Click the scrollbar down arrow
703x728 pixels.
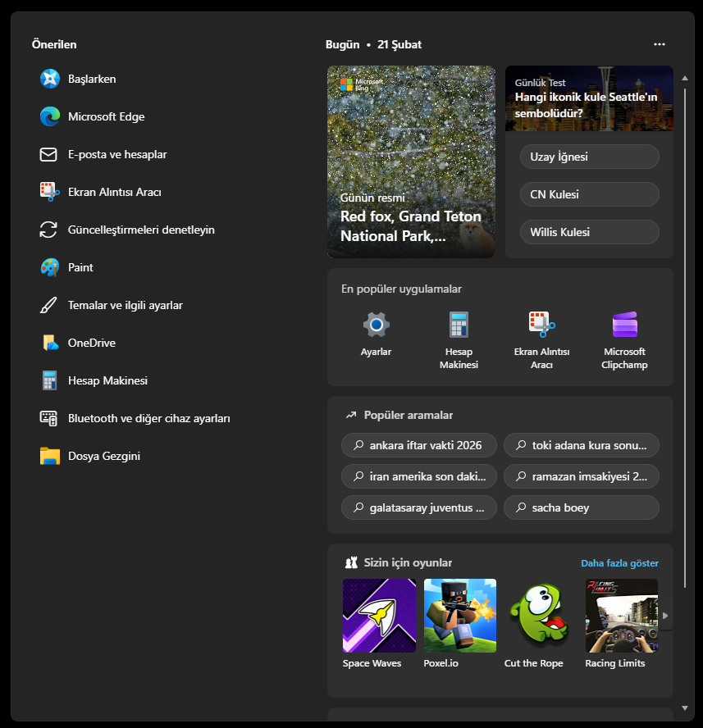pyautogui.click(x=685, y=708)
